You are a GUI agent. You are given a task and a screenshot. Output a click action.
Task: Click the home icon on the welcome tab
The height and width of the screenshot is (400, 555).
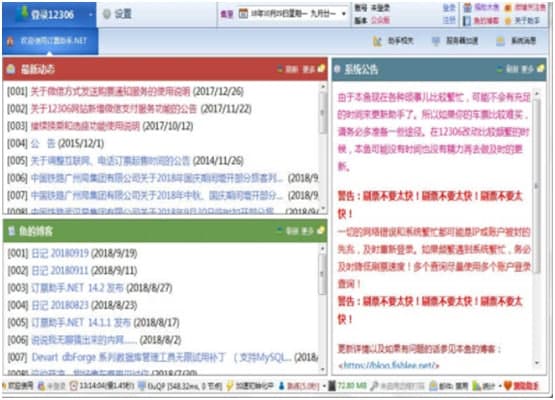coord(10,41)
